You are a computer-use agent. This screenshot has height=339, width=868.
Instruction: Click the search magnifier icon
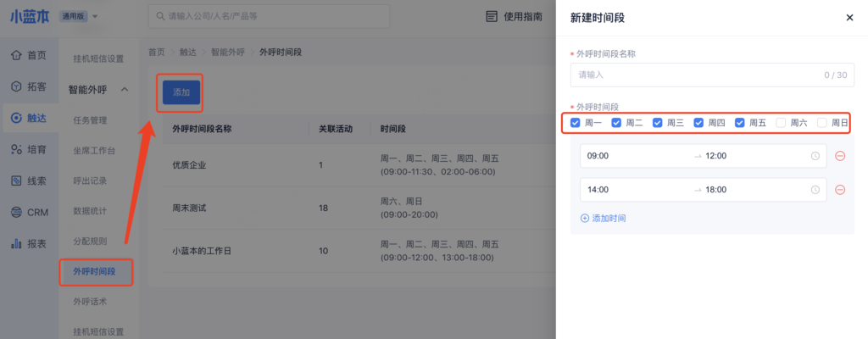(x=159, y=16)
